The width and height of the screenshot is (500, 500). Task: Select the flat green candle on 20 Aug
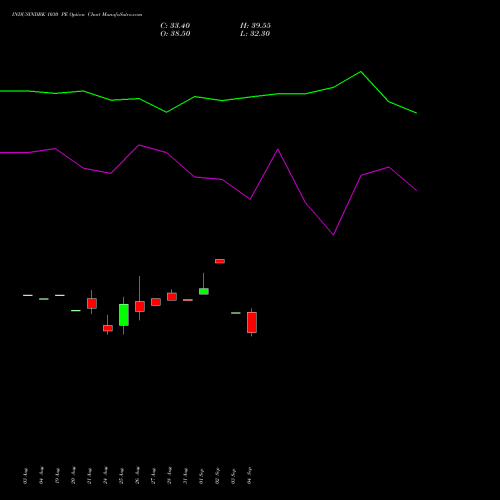(x=76, y=311)
